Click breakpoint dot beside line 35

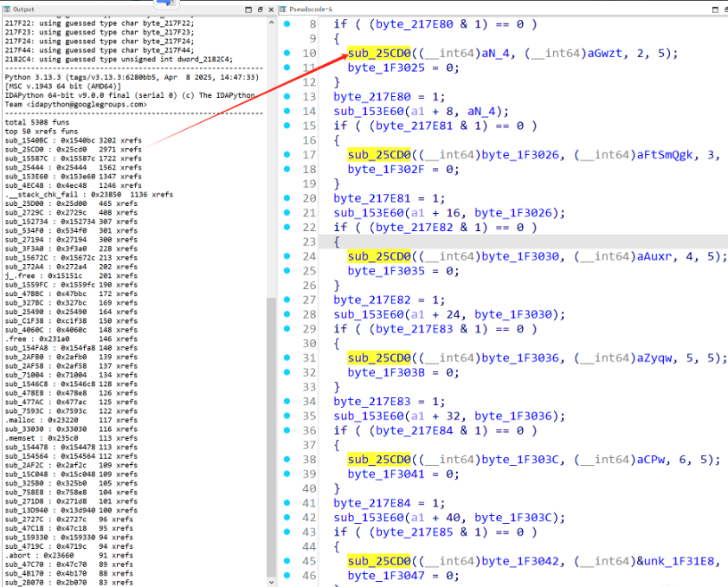pos(287,416)
